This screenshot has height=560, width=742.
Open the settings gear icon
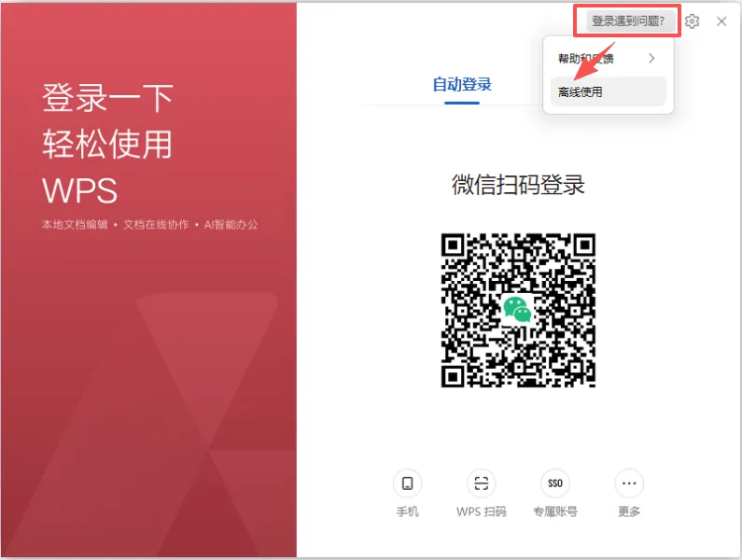692,21
